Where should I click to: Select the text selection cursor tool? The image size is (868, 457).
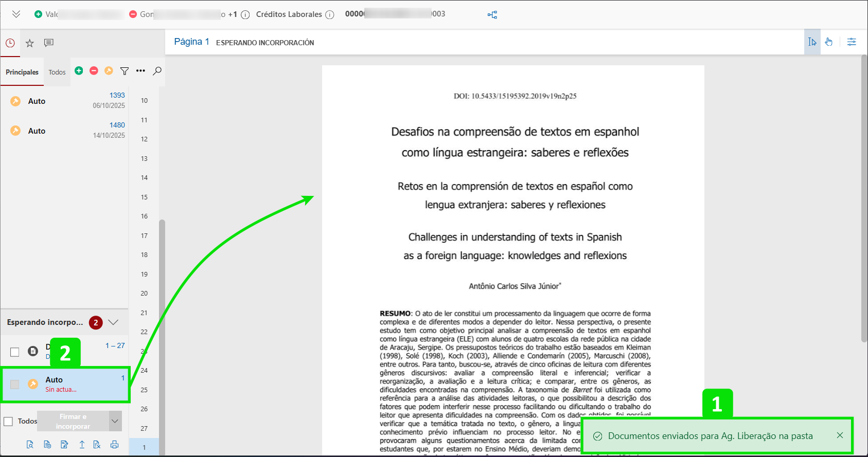(x=812, y=42)
